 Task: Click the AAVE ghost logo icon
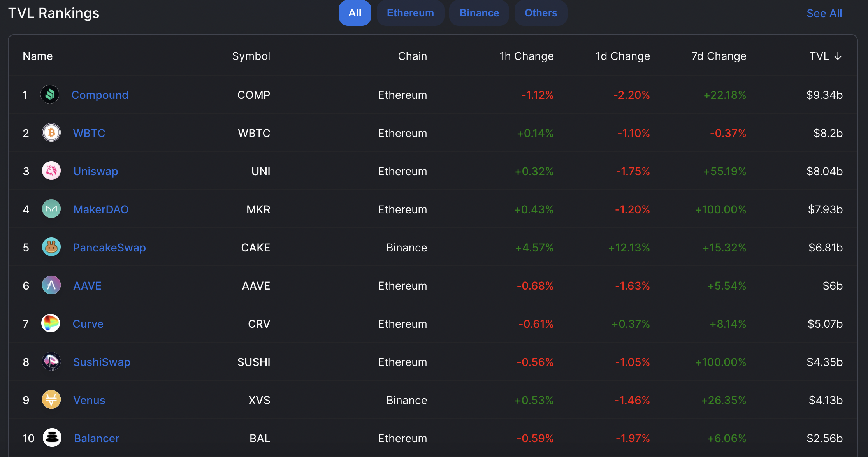click(51, 285)
